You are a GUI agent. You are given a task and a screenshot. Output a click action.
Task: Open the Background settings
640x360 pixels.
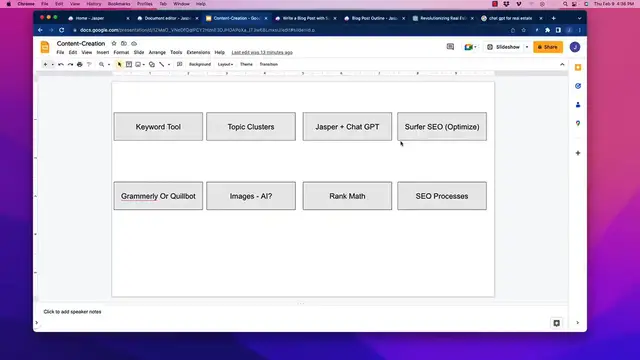200,64
